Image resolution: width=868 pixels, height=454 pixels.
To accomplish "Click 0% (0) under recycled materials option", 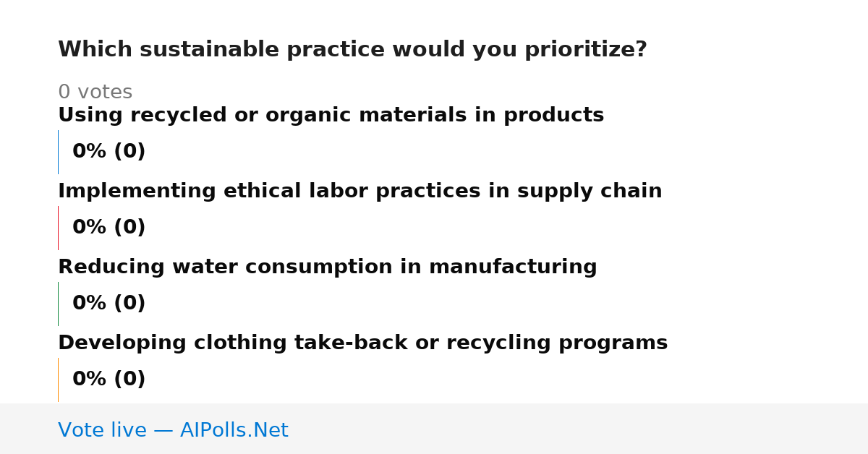I will [x=109, y=152].
